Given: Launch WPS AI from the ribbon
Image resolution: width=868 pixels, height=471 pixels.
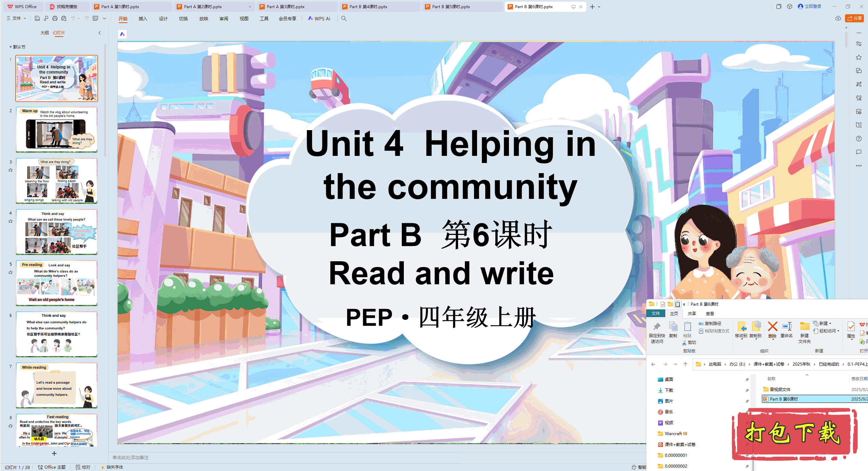Looking at the screenshot, I should pos(319,19).
